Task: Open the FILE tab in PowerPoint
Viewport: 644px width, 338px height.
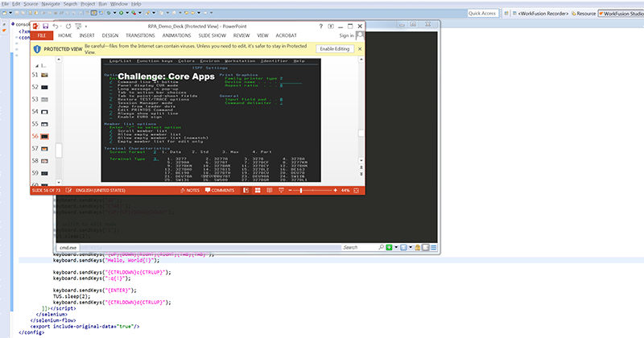Action: pos(42,35)
